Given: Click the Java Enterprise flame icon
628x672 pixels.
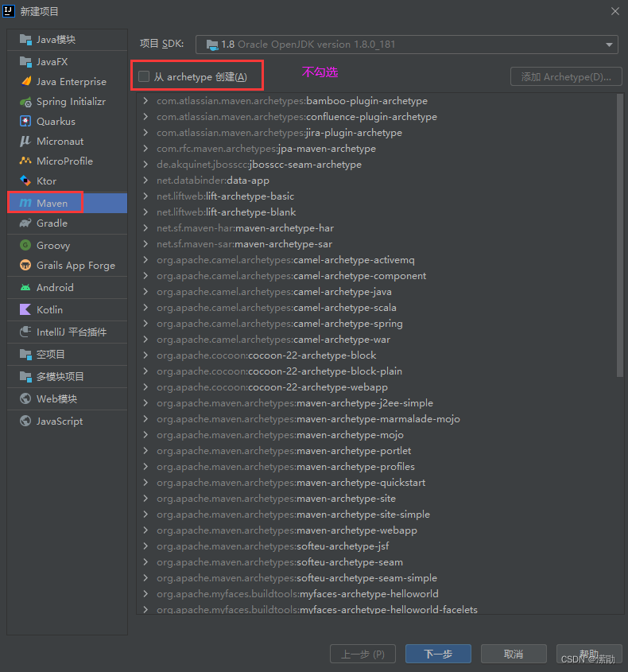Looking at the screenshot, I should pyautogui.click(x=25, y=81).
